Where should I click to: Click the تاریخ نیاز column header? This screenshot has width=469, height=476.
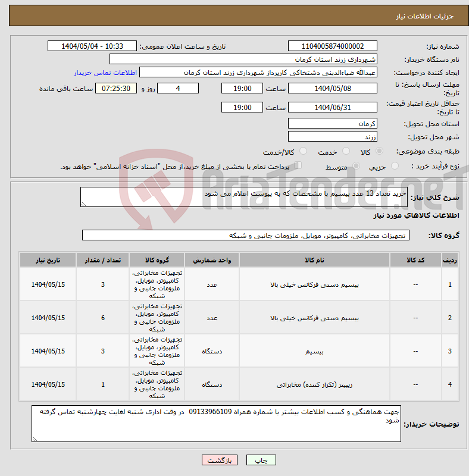click(48, 260)
